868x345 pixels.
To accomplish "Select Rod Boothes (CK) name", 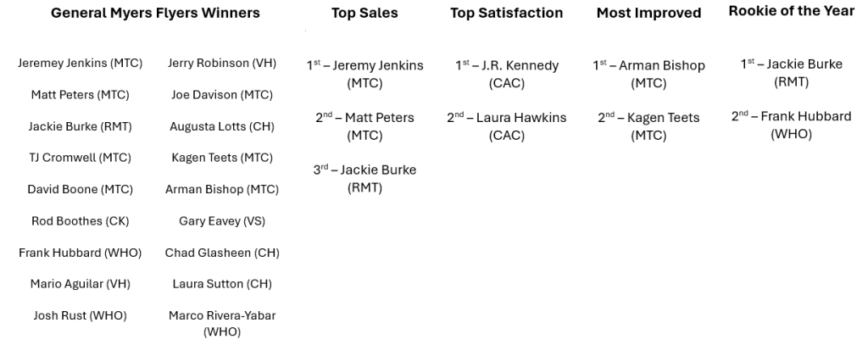I will (80, 221).
